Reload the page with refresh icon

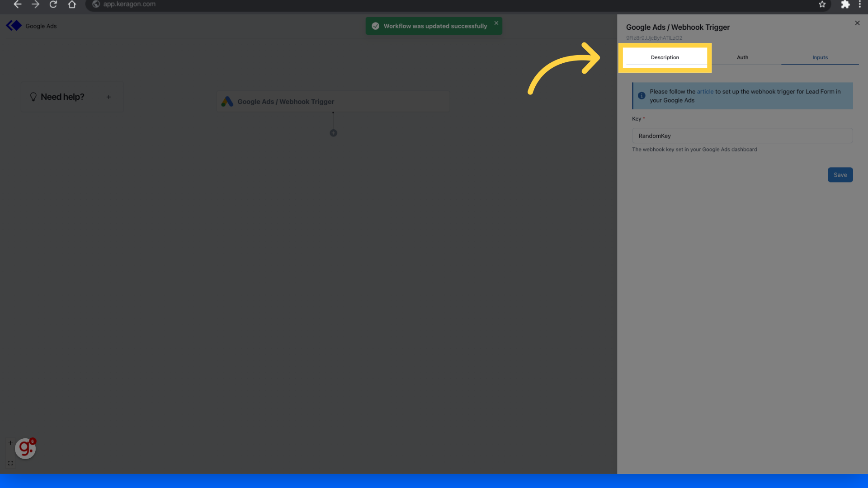click(x=53, y=5)
